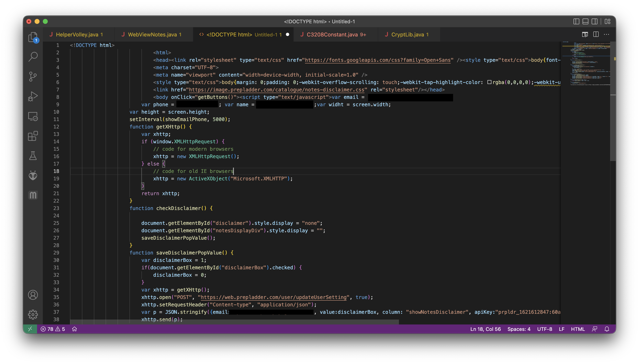639x364 pixels.
Task: Click the vertical scrollbar thumb
Action: 613,101
